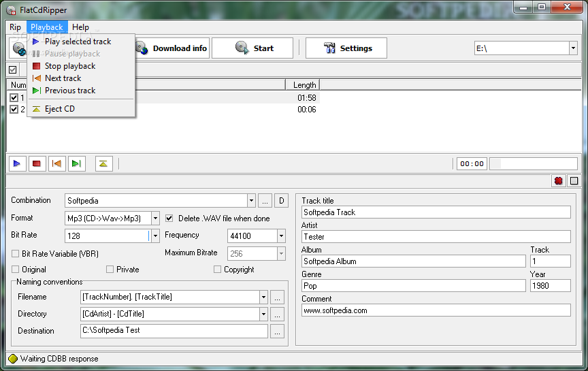Expand the Filename convention dropdown
Screen dimensions: 588x371
tap(263, 297)
